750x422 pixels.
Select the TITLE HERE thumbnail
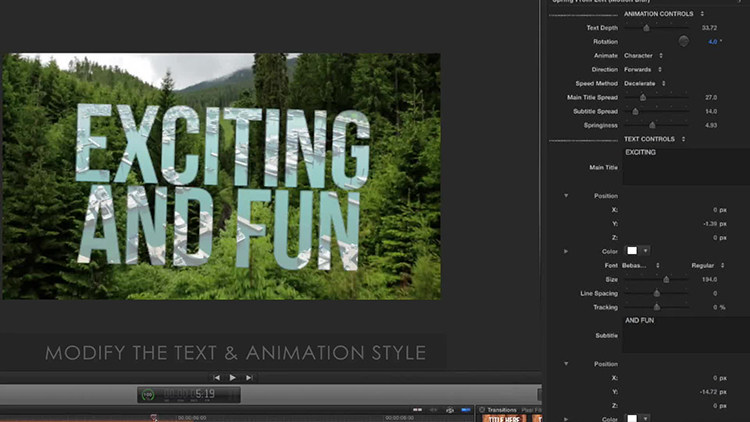[504, 419]
